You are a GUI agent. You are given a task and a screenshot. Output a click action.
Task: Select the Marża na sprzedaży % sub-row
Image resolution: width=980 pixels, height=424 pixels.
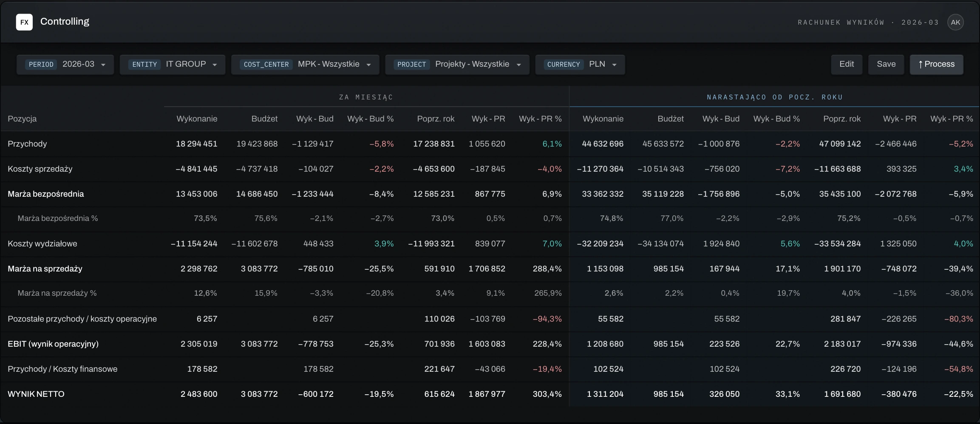(x=490, y=294)
